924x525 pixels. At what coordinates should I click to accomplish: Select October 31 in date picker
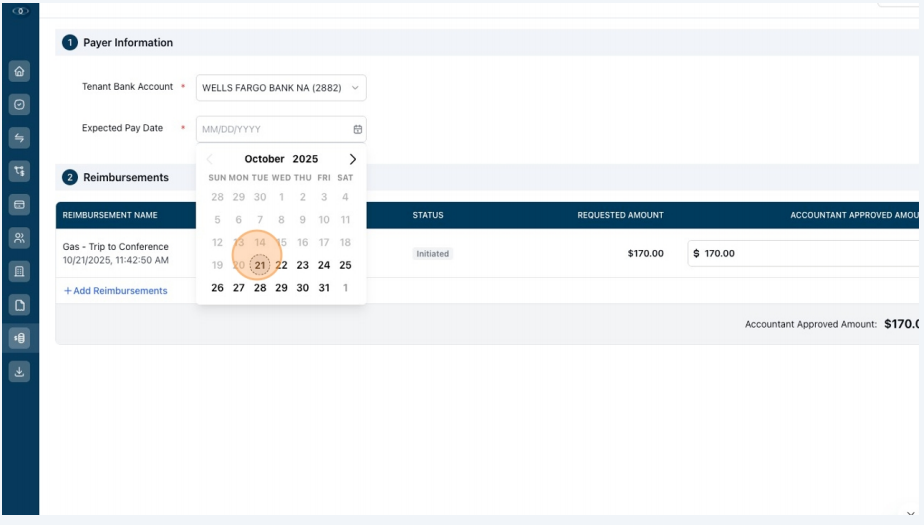(x=324, y=288)
